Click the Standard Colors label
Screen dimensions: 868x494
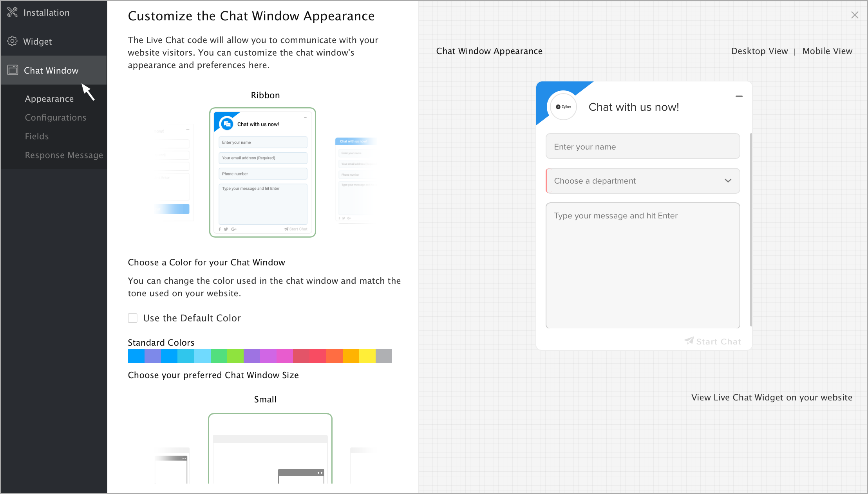(161, 343)
